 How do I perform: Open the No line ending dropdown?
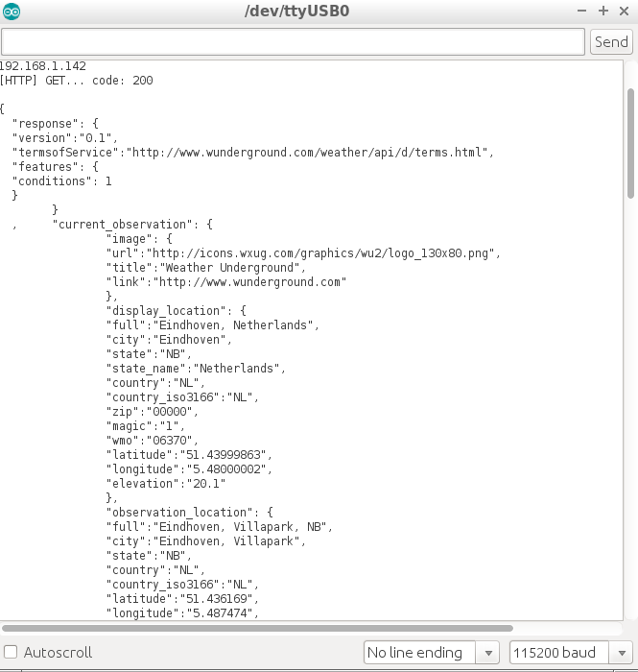[431, 652]
